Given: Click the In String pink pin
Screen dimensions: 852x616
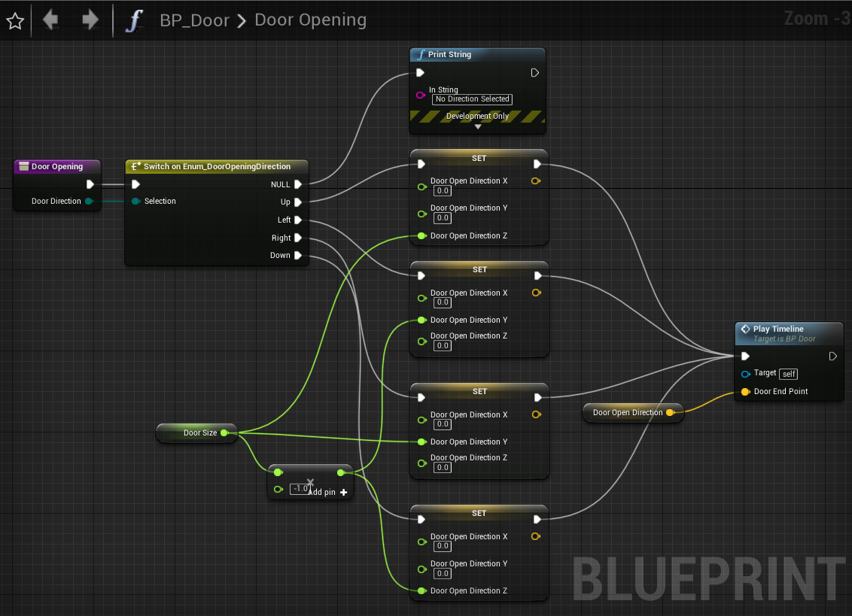Looking at the screenshot, I should (421, 95).
